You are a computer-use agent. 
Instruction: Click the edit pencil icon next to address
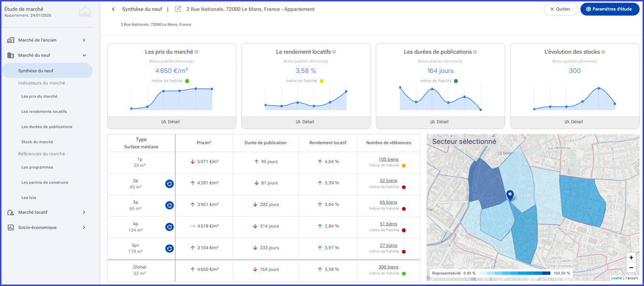178,9
